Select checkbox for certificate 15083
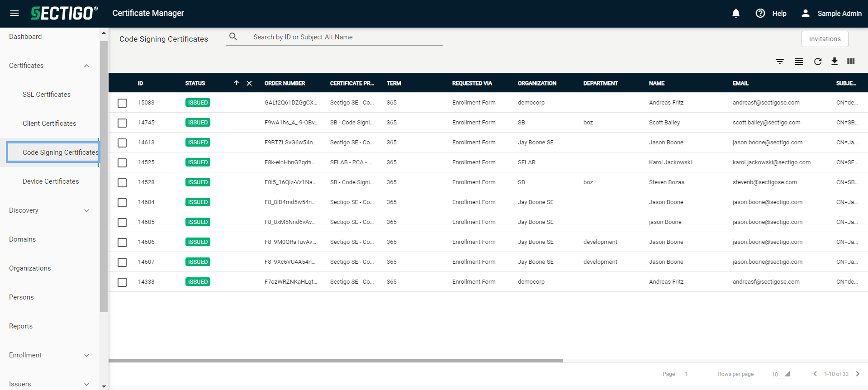 (x=122, y=103)
